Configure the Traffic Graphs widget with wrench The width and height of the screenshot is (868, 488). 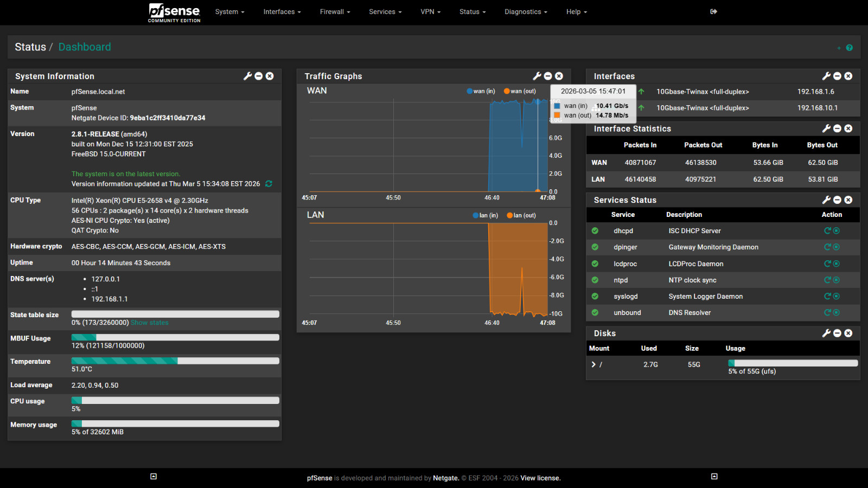537,76
